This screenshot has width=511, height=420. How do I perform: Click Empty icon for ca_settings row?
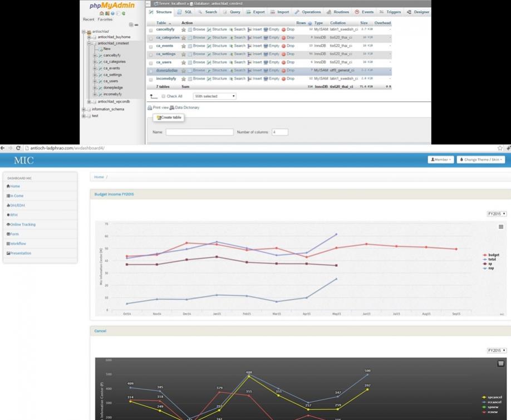(266, 54)
